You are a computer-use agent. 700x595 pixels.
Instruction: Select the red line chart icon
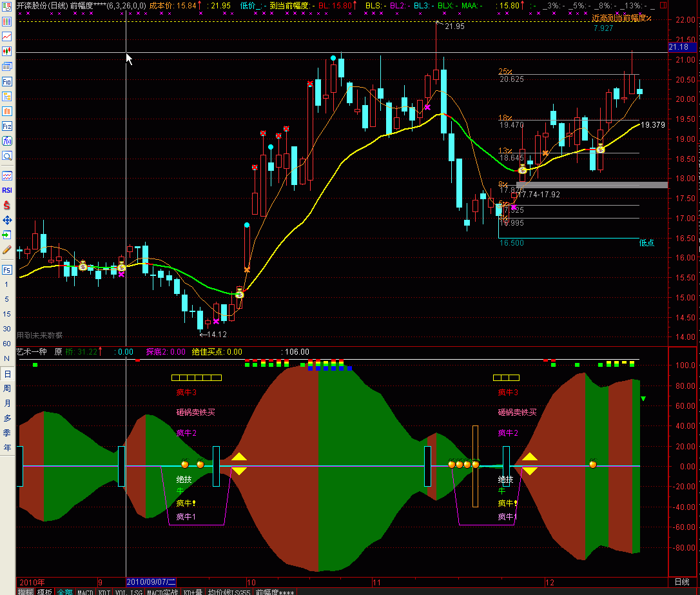point(6,36)
